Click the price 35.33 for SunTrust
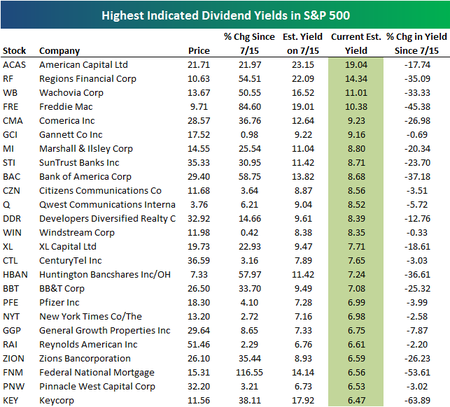450x407 pixels. (x=199, y=163)
